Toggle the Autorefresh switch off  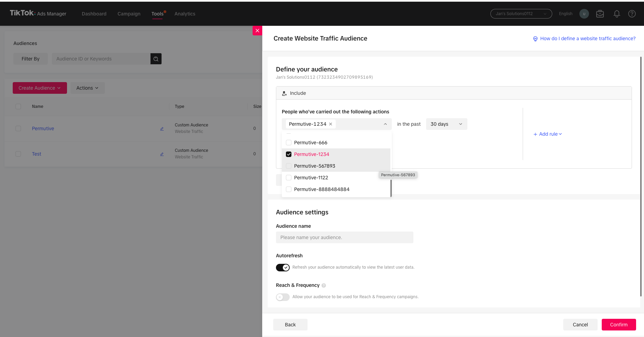(283, 268)
